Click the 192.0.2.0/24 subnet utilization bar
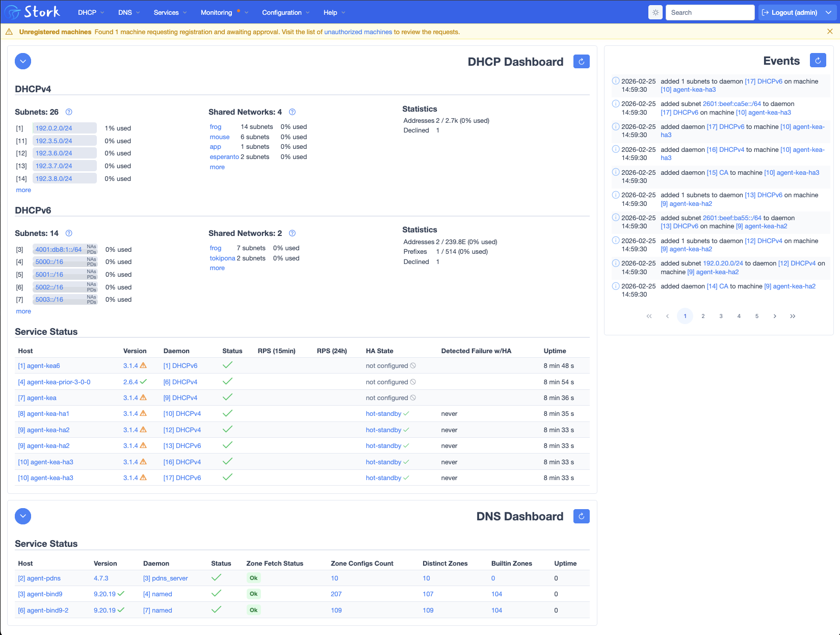This screenshot has height=635, width=840. click(x=64, y=128)
